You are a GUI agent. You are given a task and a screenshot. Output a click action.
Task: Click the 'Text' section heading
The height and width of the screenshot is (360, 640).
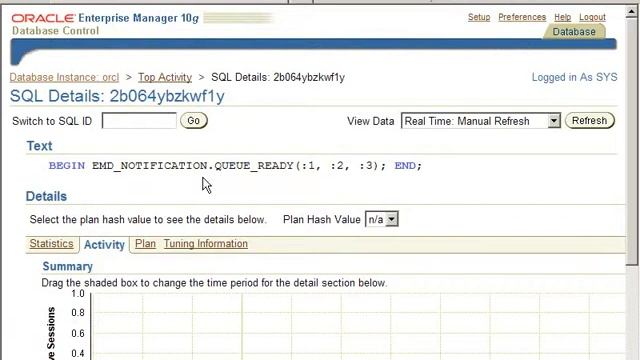pyautogui.click(x=39, y=146)
